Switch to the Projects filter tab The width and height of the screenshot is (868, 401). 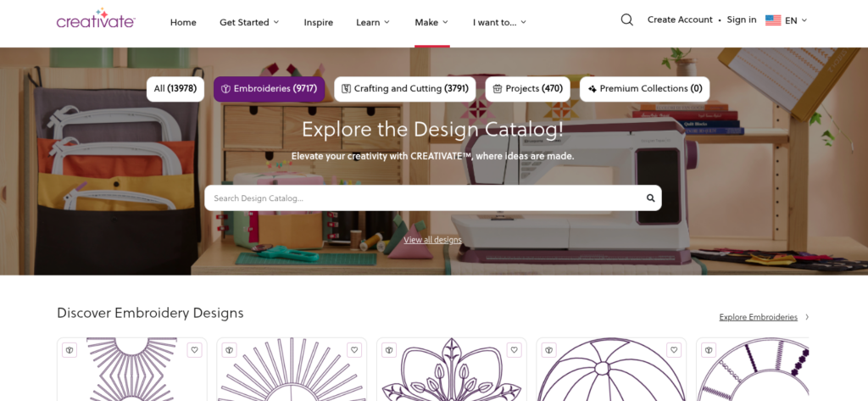click(527, 89)
